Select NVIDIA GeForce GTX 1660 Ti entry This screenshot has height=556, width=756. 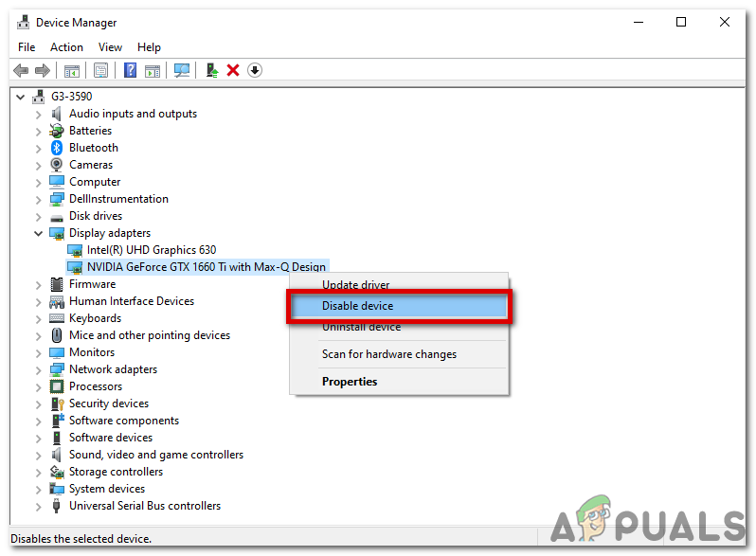207,267
